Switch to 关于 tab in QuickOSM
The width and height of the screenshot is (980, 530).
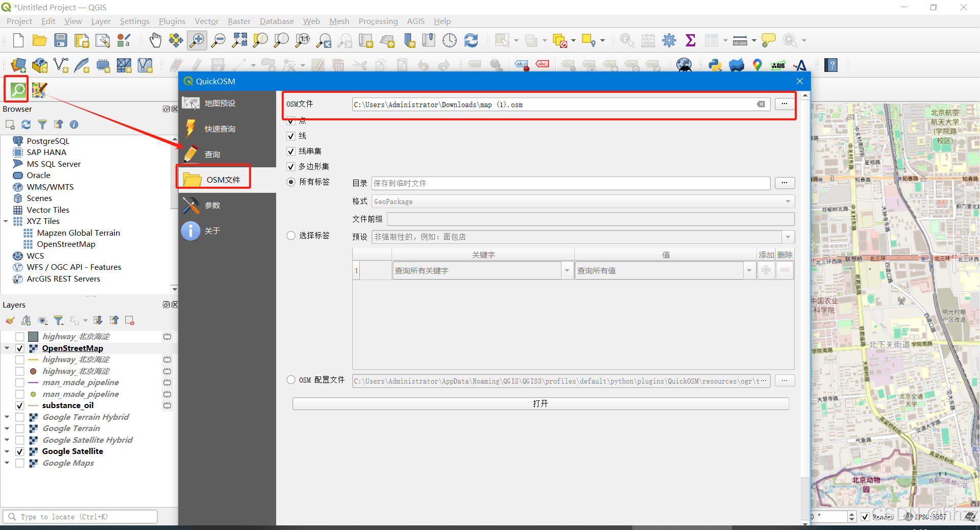tap(227, 231)
